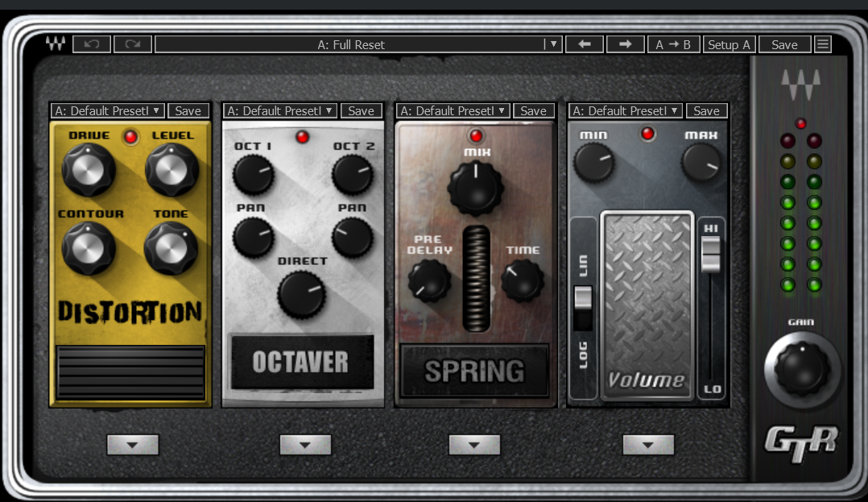Load previous preset with left arrow

(585, 44)
